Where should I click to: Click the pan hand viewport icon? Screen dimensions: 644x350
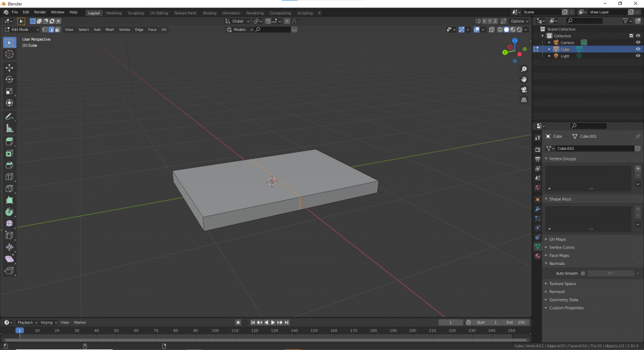tap(524, 79)
